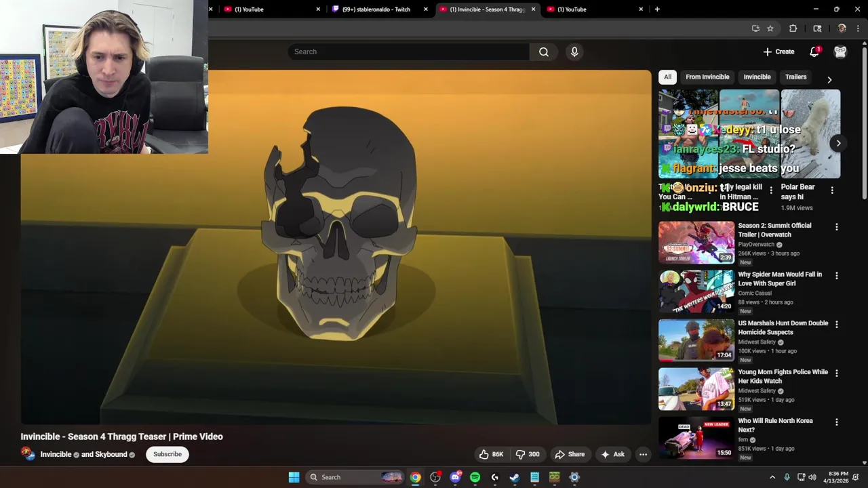
Task: Open the Windows Start menu
Action: 294,477
